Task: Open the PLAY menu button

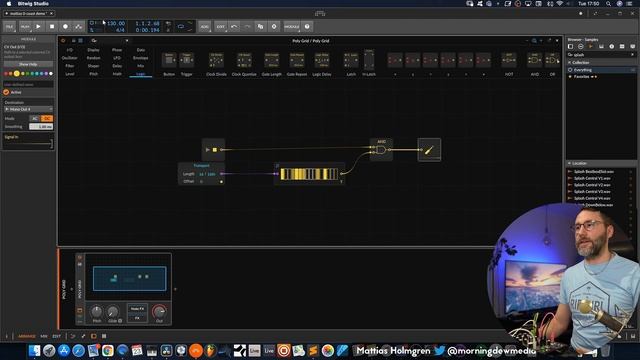Action: coord(25,27)
